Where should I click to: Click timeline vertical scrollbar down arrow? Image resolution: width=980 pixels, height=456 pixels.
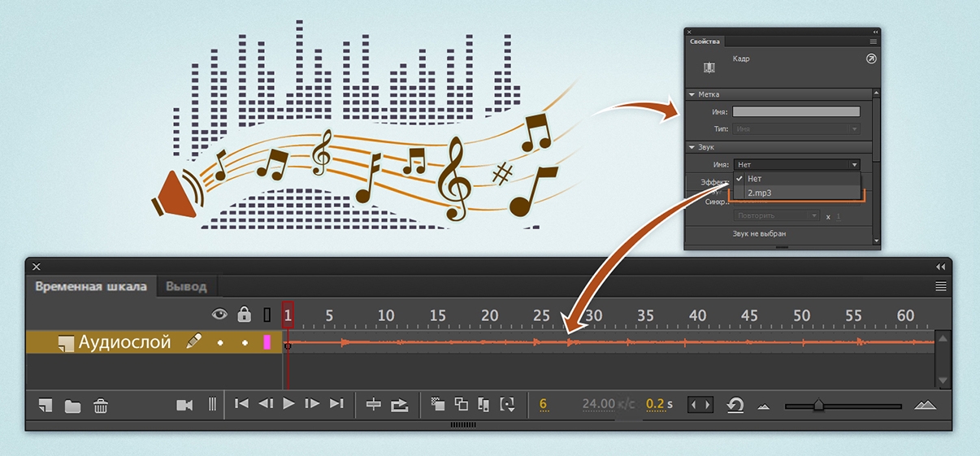coord(943,380)
